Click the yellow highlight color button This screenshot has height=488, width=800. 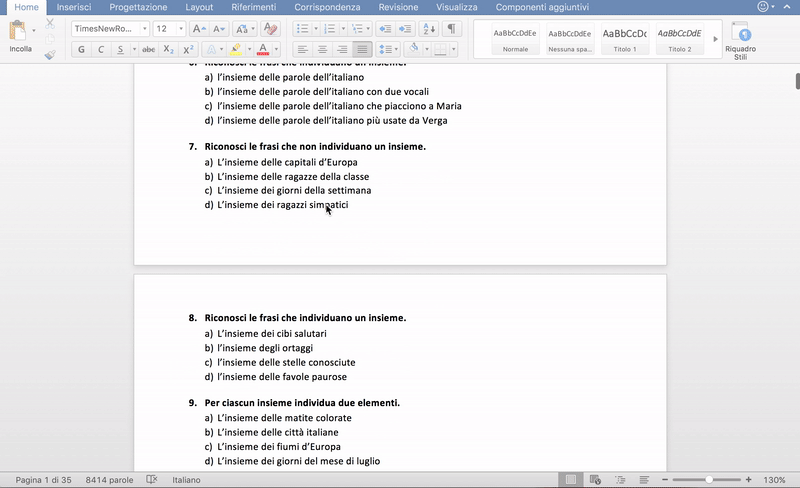[x=236, y=50]
